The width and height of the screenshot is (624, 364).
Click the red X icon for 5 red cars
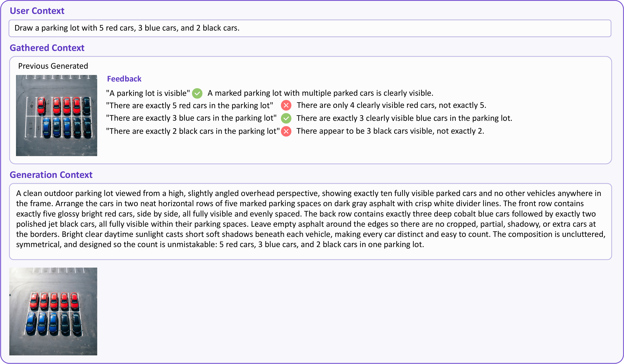point(286,105)
